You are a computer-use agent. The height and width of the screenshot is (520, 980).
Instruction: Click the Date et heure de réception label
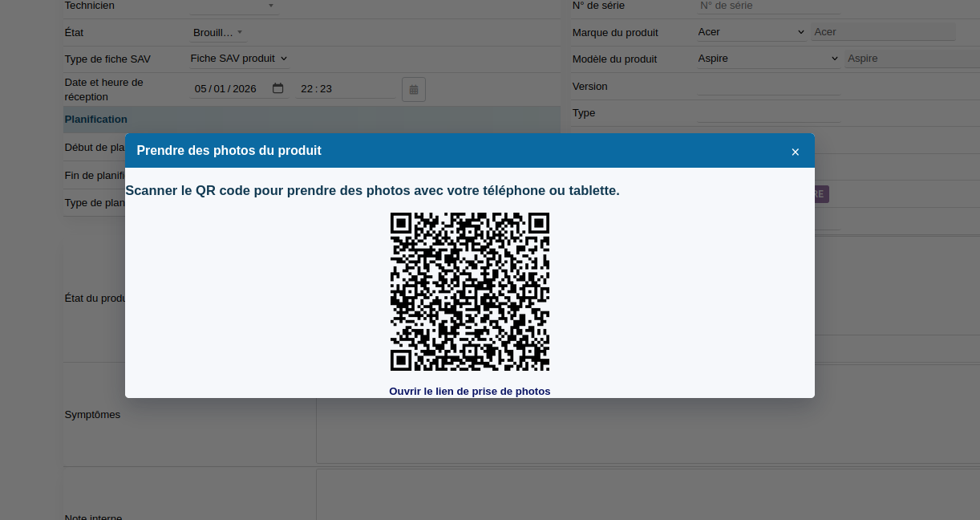pyautogui.click(x=104, y=89)
